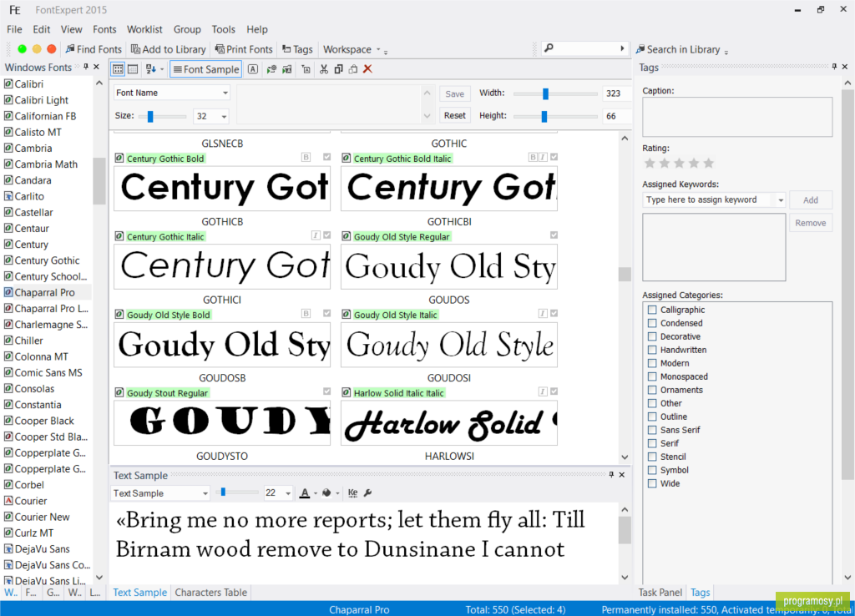Image resolution: width=855 pixels, height=616 pixels.
Task: Click the Reset button
Action: (x=455, y=115)
